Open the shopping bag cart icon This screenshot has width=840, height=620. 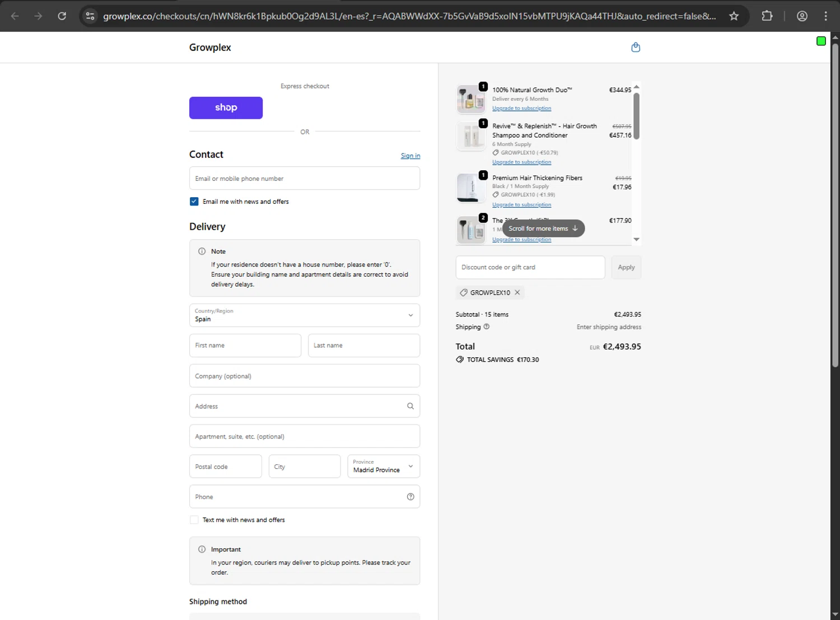[636, 48]
